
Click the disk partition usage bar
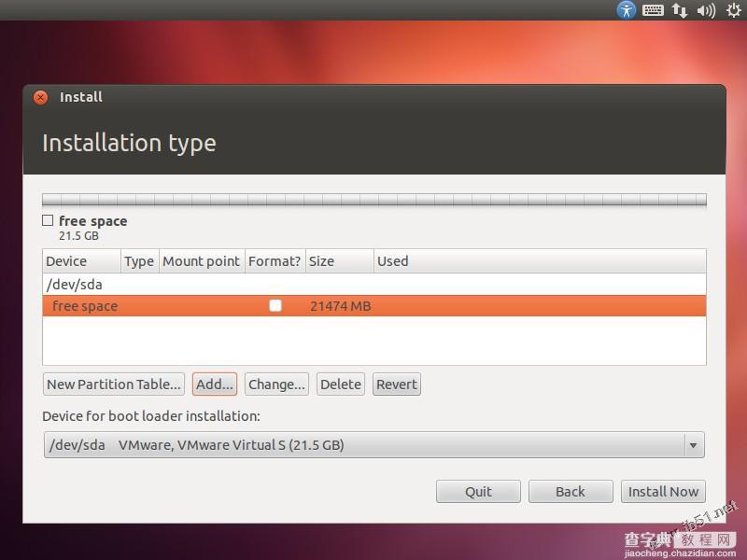(x=374, y=200)
